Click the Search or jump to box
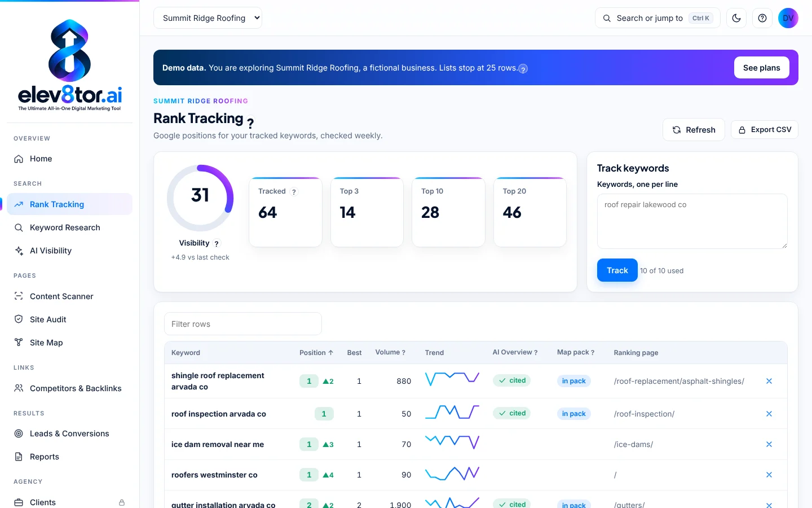Viewport: 812px width, 508px height. (x=657, y=18)
